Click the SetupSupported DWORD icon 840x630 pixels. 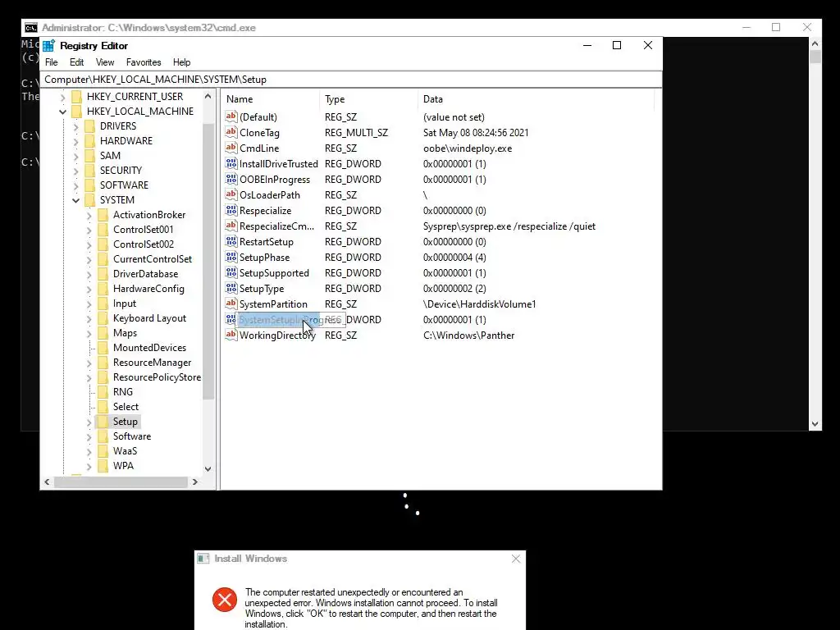tap(231, 272)
